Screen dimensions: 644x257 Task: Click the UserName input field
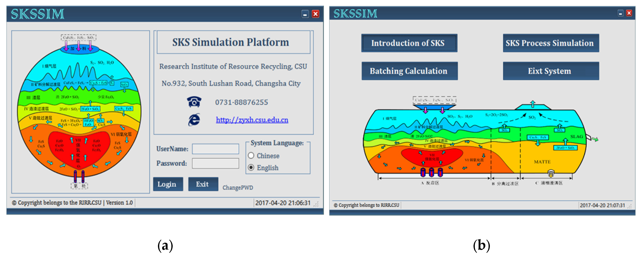pos(215,149)
